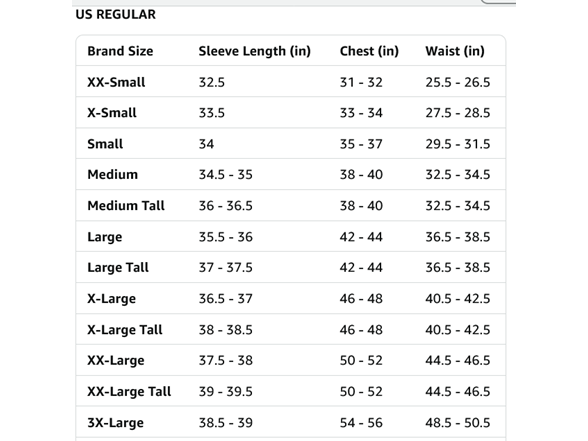Select the Sleeve Length (in) column header
This screenshot has width=588, height=441.
(x=255, y=51)
